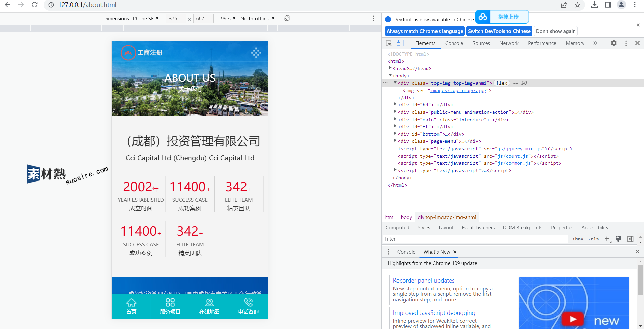Image resolution: width=644 pixels, height=329 pixels.
Task: Close the DevTools panel
Action: click(x=637, y=43)
